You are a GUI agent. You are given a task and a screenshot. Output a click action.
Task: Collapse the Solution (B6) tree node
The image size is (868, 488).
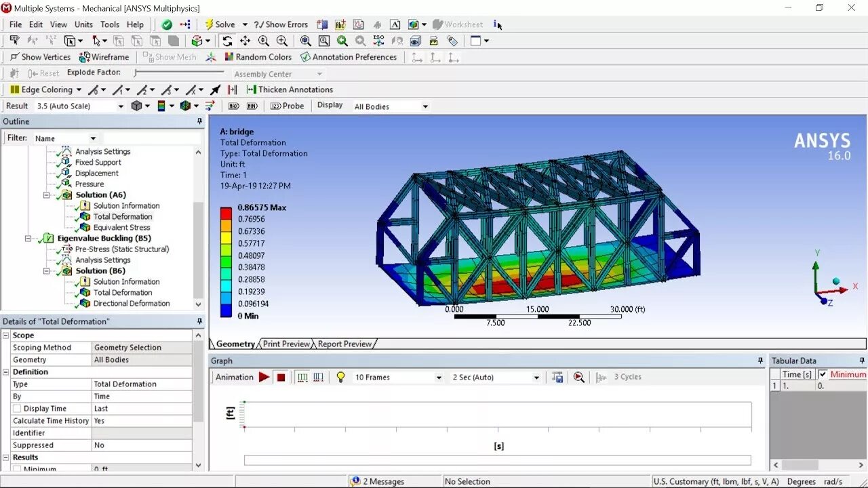click(x=46, y=271)
